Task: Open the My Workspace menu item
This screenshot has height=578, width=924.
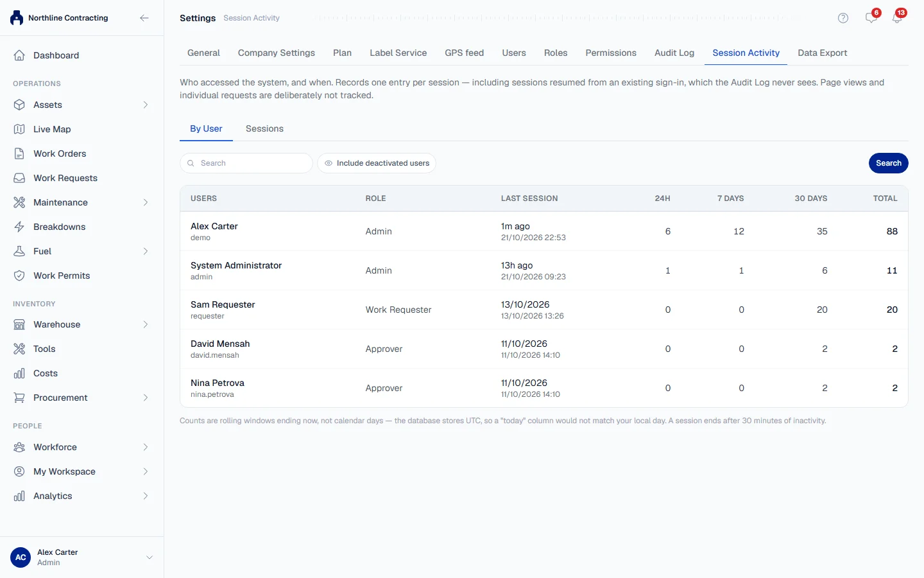Action: click(x=82, y=471)
